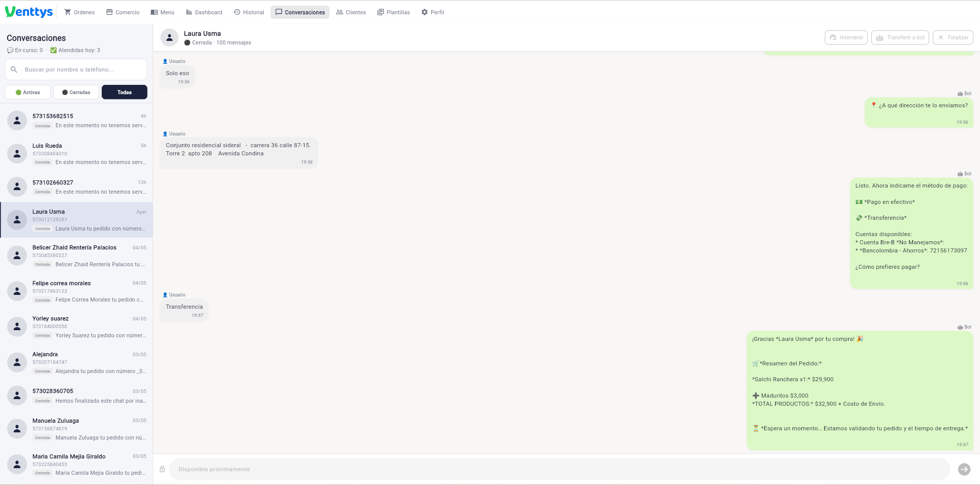Screen dimensions: 980x485
Task: Open conversation with 573028360705
Action: coord(77,396)
